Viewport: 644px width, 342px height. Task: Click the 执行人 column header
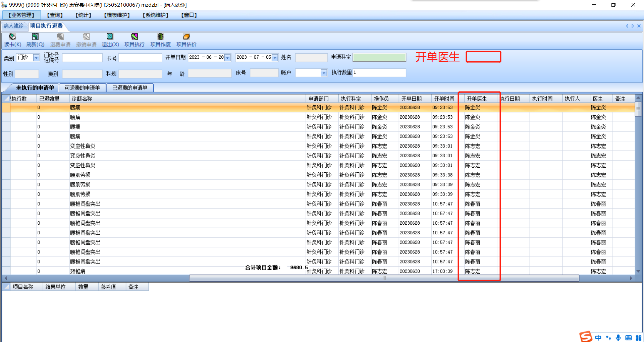[x=576, y=99]
